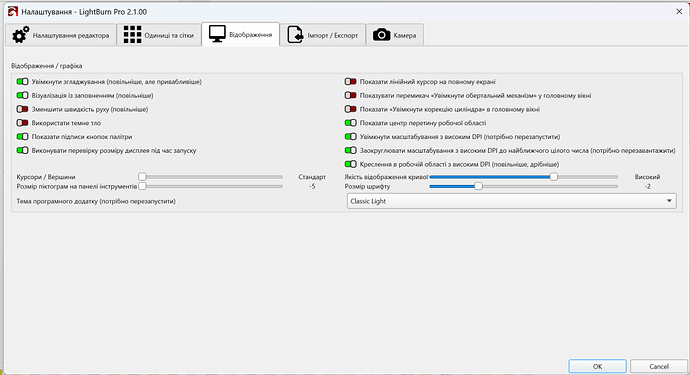690x375 pixels.
Task: Close the settings dialog window
Action: [x=679, y=11]
